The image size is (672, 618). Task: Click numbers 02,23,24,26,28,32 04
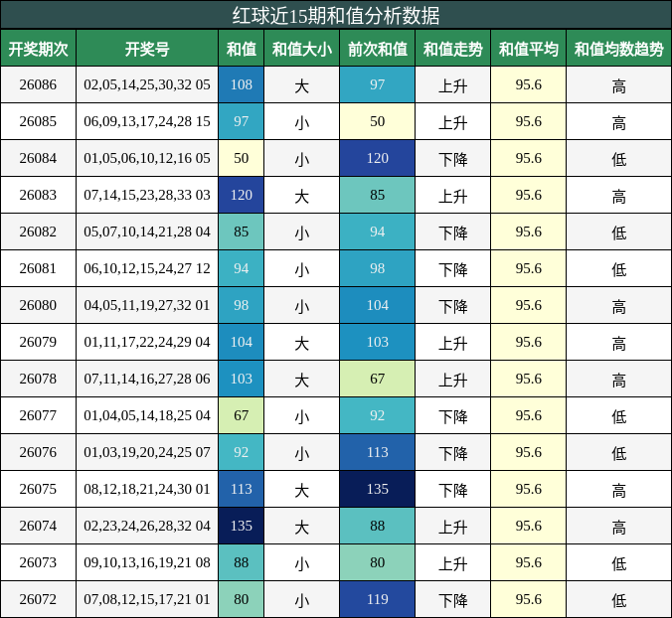[x=147, y=526]
